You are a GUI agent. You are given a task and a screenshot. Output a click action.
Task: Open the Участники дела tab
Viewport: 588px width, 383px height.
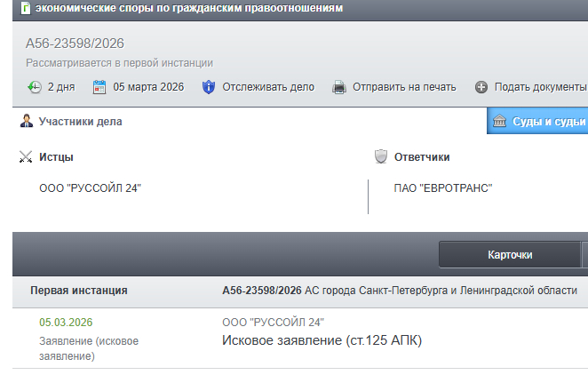[80, 122]
